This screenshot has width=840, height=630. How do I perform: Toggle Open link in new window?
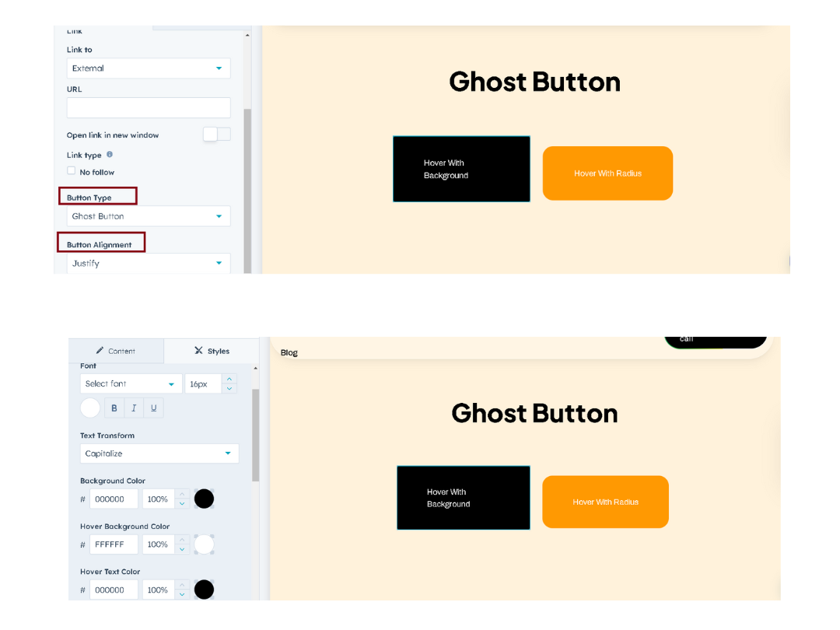click(217, 134)
